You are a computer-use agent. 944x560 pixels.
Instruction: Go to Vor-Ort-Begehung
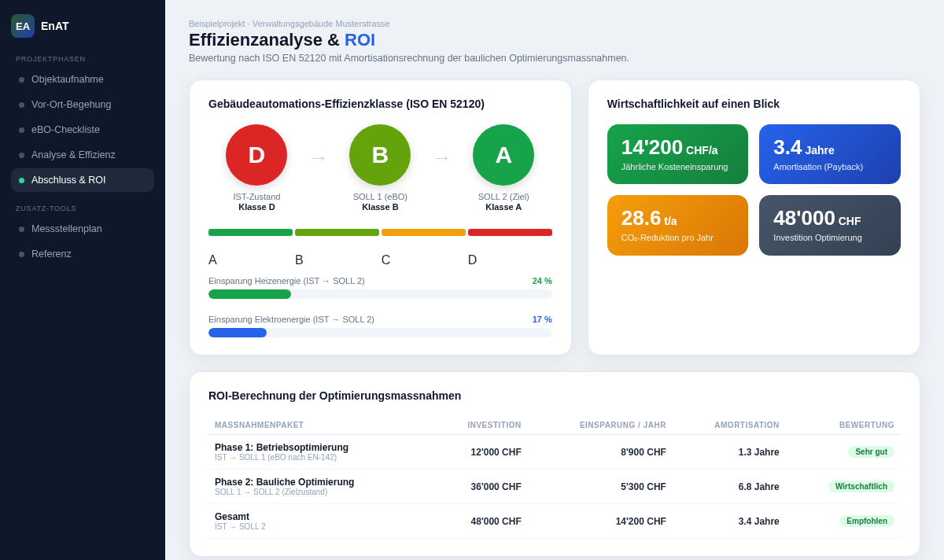83,105
